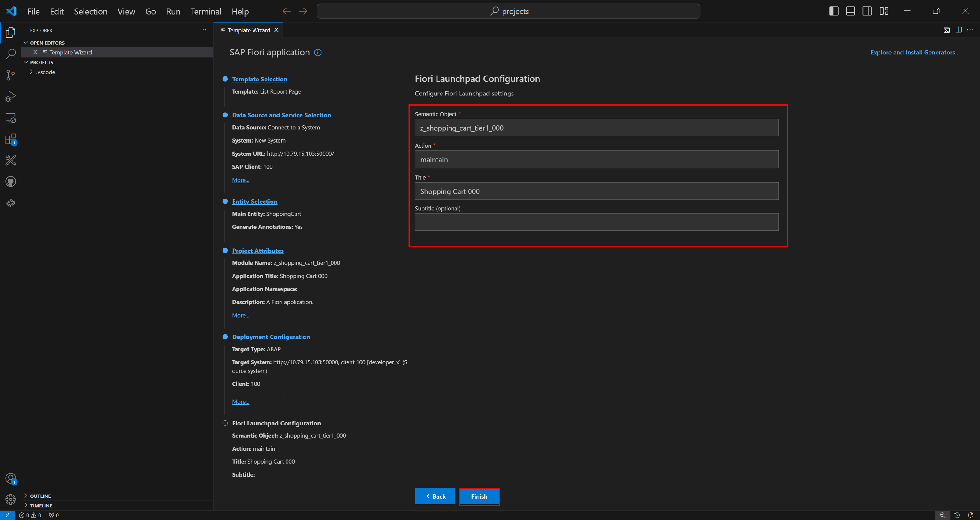
Task: Open the Search view in activity bar
Action: pyautogui.click(x=11, y=54)
